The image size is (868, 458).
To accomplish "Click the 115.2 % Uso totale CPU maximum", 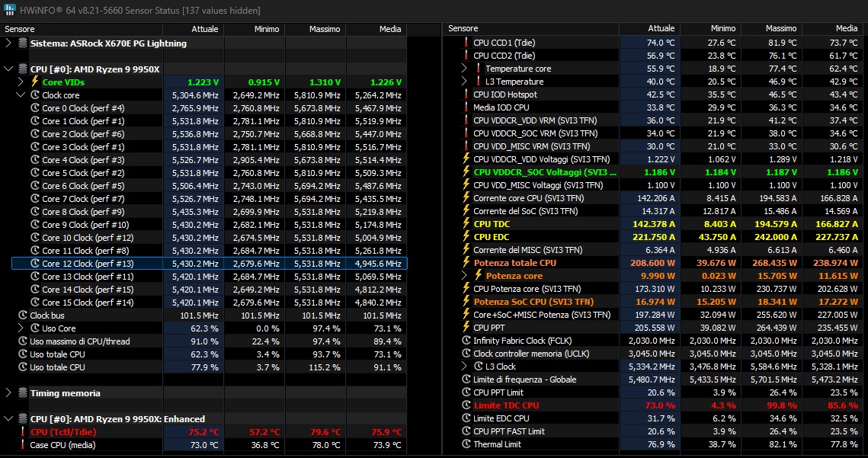I will pyautogui.click(x=325, y=367).
